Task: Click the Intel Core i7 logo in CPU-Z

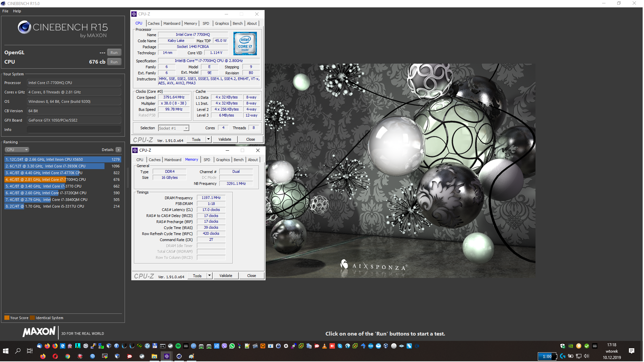Action: click(245, 44)
